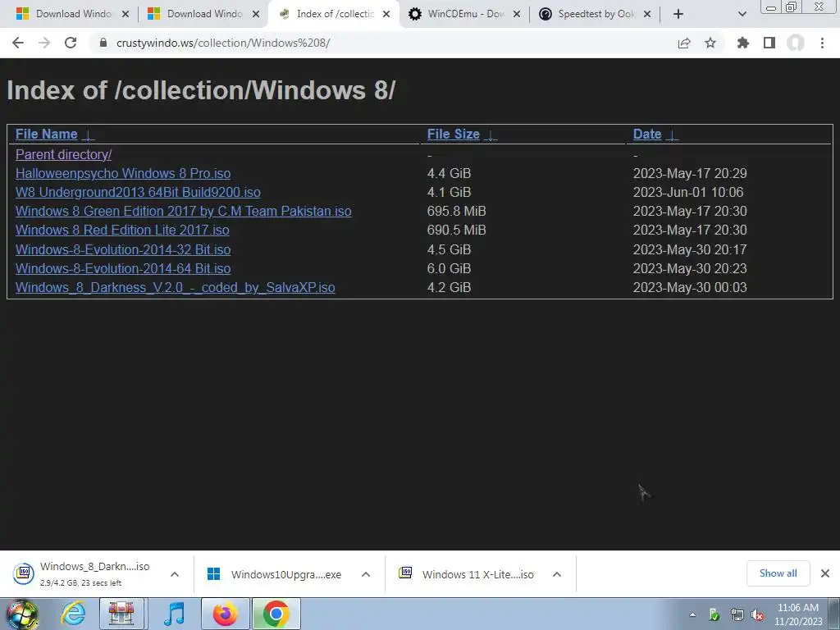The image size is (840, 630).
Task: Download Windows-8-Evolution-2014-64 Bit.iso
Action: (123, 268)
